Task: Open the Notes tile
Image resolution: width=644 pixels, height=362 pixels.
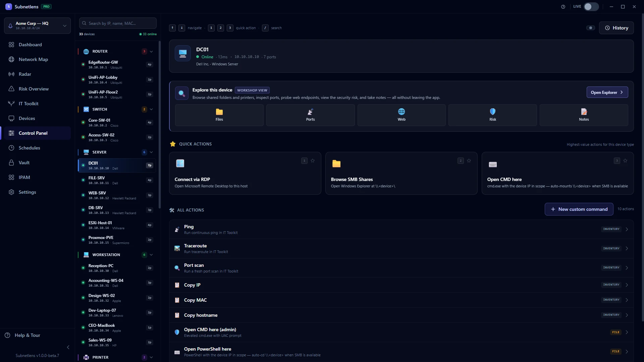Action: click(x=584, y=115)
